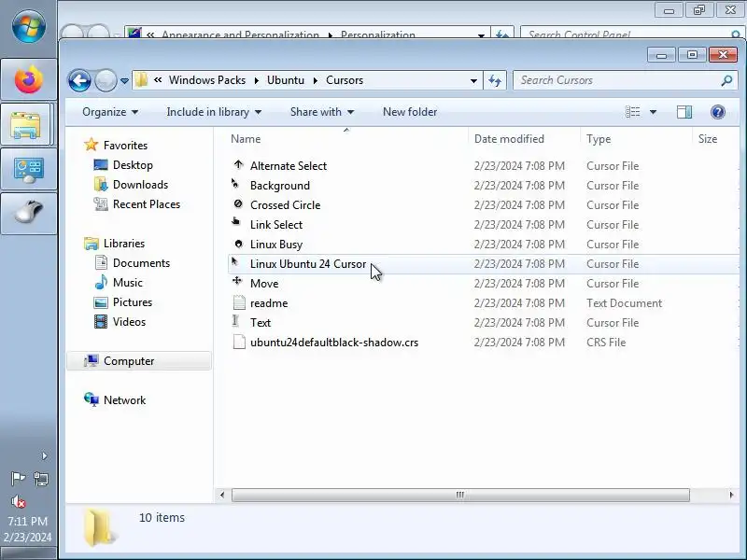Select Network in the navigation pane
747x560 pixels.
124,400
